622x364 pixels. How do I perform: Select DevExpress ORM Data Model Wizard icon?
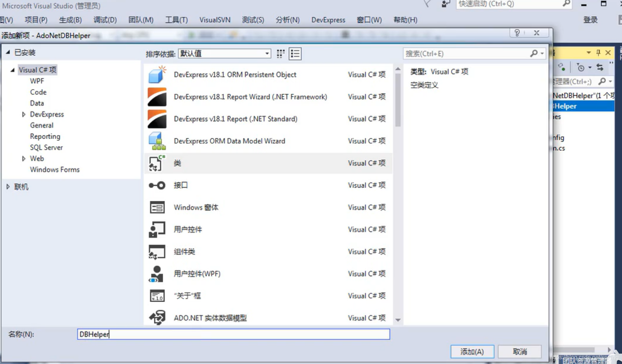pos(157,141)
